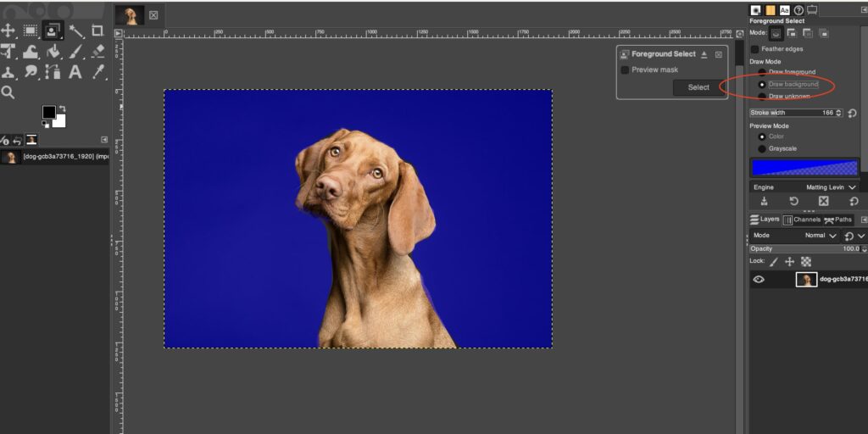Select the Zoom magnifier tool
This screenshot has height=434, width=868.
click(8, 92)
